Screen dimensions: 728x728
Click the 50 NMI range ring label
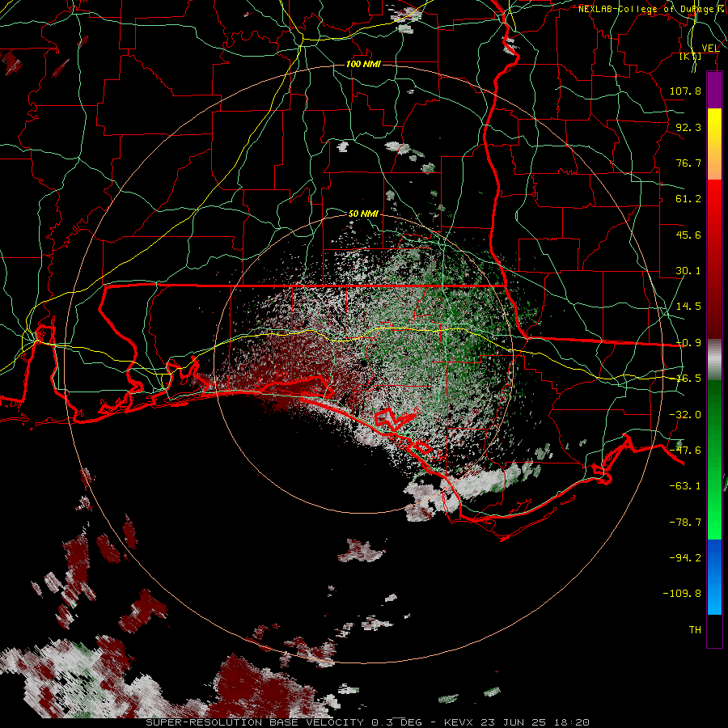coord(363,214)
